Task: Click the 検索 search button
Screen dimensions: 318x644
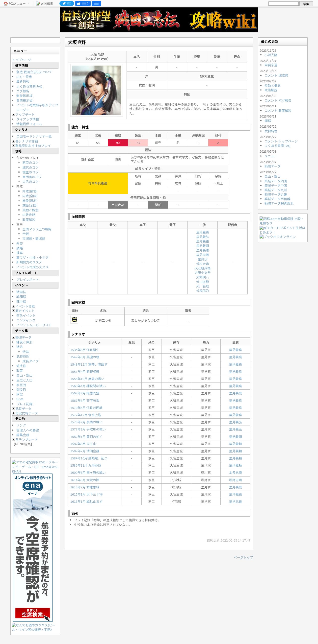Action: [306, 4]
